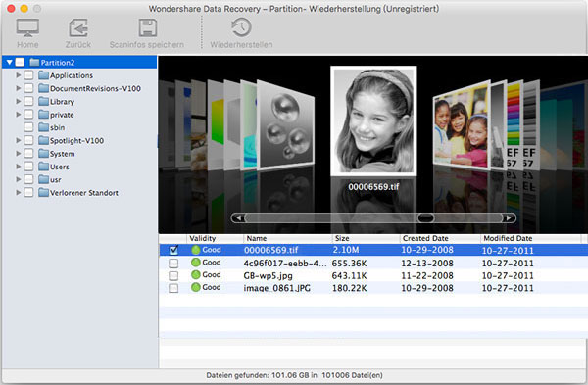The height and width of the screenshot is (385, 588).
Task: Expand the DocumentRevisions-V100 folder arrow
Action: pos(18,88)
